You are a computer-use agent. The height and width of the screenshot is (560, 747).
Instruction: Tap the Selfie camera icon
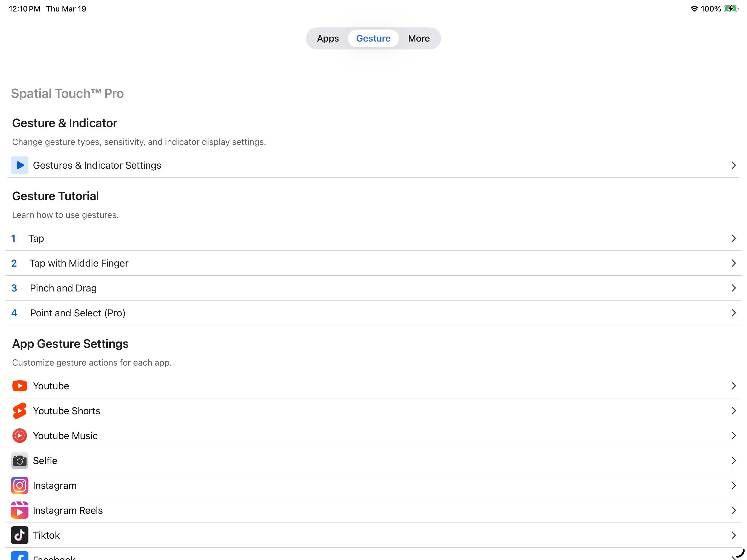[x=20, y=461]
